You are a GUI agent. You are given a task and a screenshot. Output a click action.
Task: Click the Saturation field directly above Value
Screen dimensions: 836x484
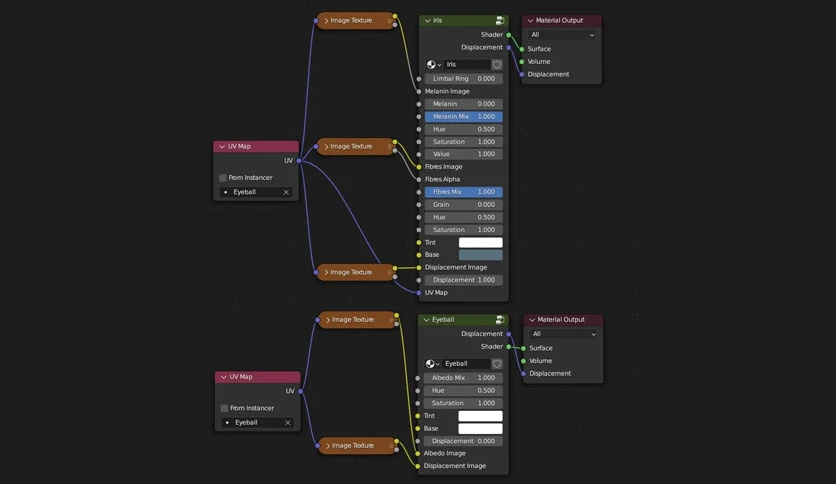click(x=463, y=142)
